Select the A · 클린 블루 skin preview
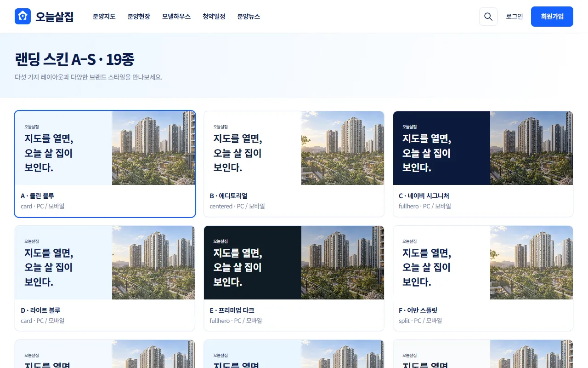Image resolution: width=588 pixels, height=368 pixels. [x=105, y=164]
